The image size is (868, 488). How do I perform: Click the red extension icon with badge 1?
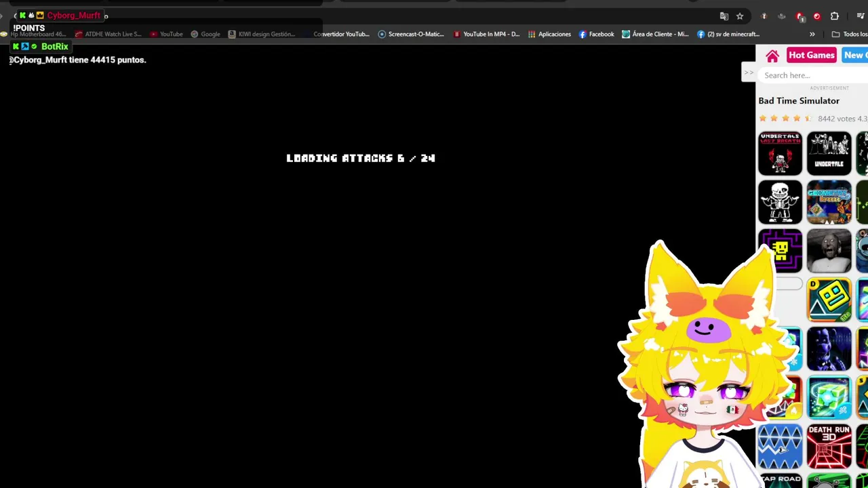800,16
